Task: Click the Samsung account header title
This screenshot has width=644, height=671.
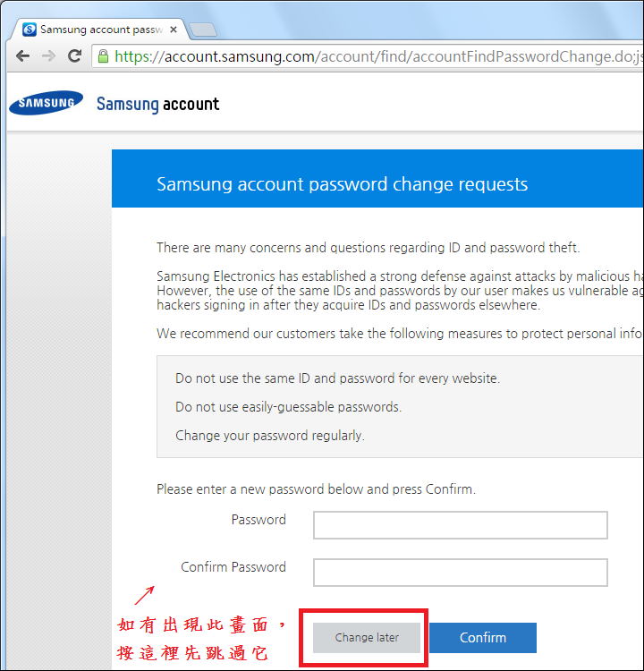Action: click(x=158, y=104)
